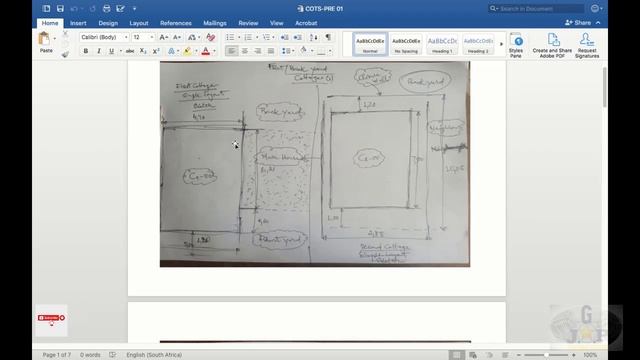Justify the paragraph text
Image resolution: width=640 pixels, height=360 pixels.
pyautogui.click(x=271, y=51)
